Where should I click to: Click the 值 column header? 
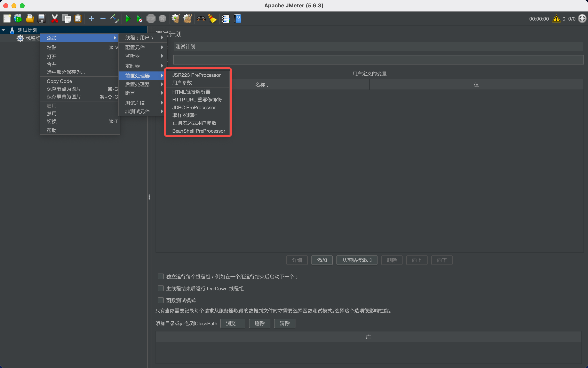tap(476, 85)
